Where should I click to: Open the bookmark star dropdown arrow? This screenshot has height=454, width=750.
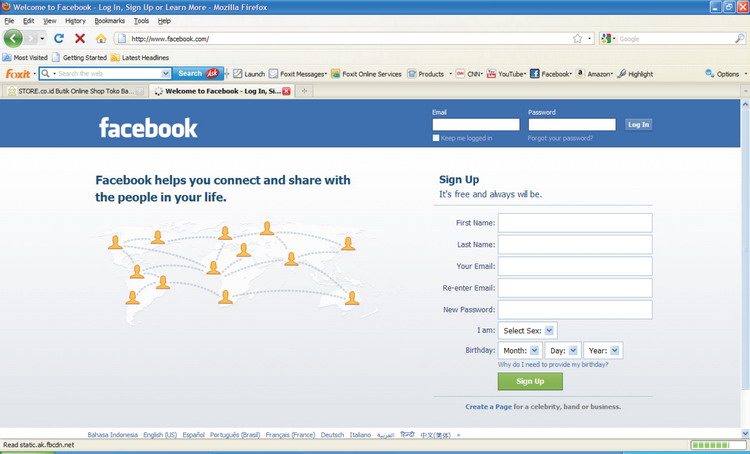pos(589,39)
